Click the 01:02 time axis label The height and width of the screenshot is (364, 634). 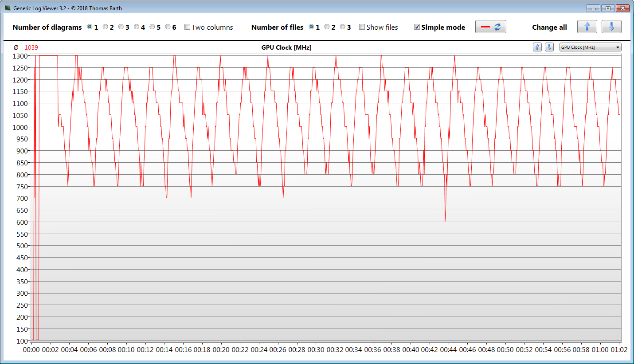620,350
